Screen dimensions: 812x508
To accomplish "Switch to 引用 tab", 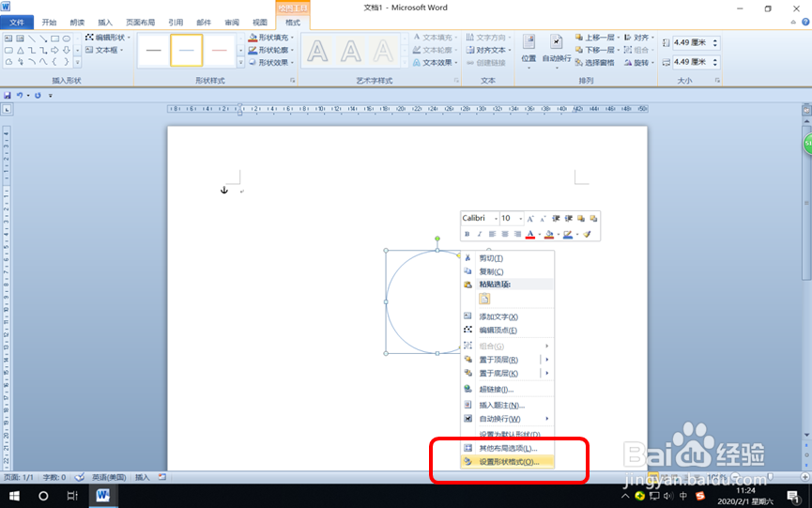I will [x=176, y=23].
